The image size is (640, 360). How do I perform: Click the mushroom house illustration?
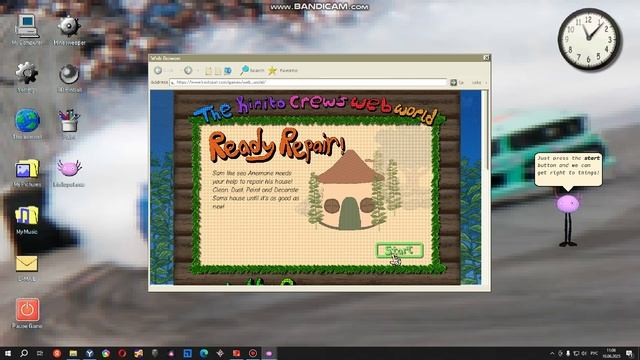(351, 191)
